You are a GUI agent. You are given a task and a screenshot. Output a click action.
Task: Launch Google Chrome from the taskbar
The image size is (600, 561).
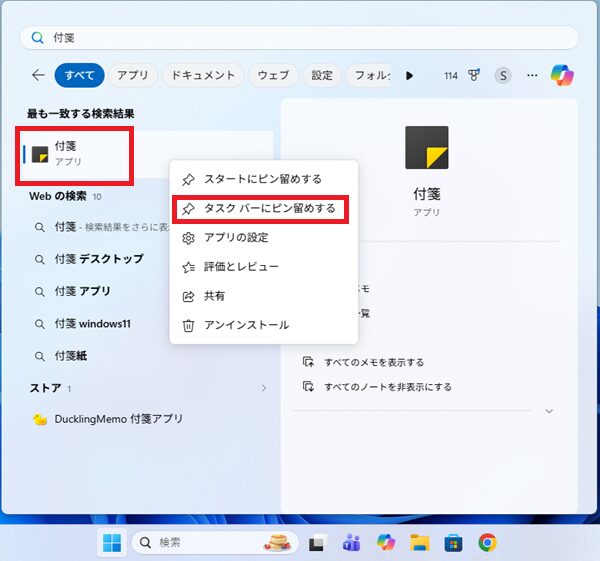click(487, 542)
